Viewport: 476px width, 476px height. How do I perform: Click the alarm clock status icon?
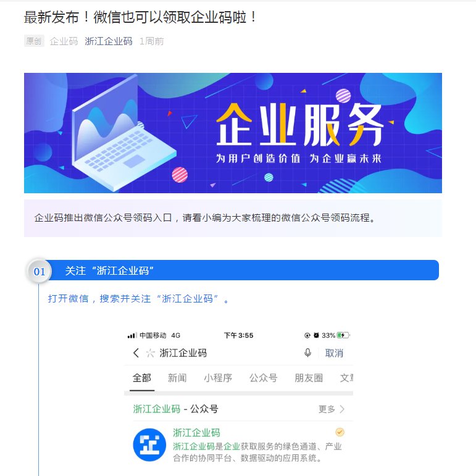pyautogui.click(x=316, y=335)
